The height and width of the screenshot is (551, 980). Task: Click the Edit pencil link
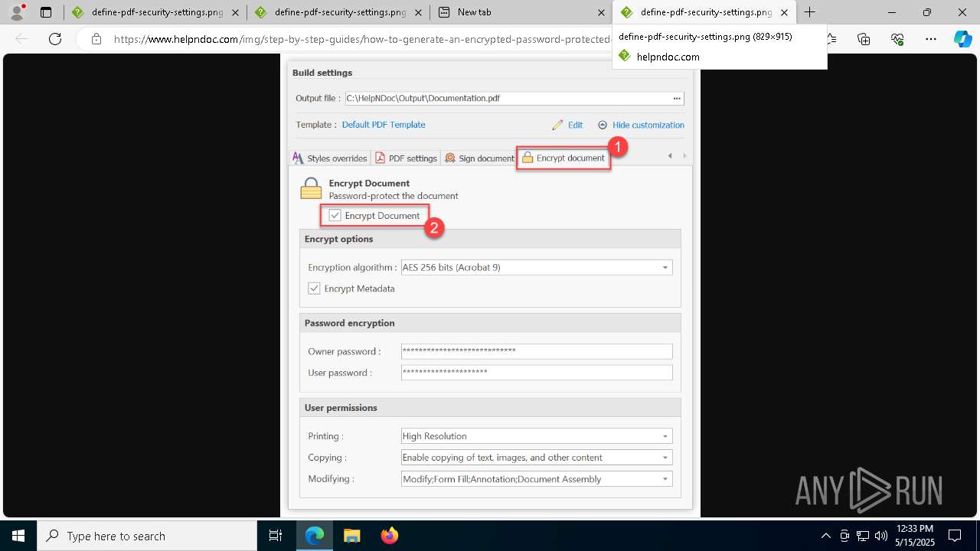click(x=567, y=125)
